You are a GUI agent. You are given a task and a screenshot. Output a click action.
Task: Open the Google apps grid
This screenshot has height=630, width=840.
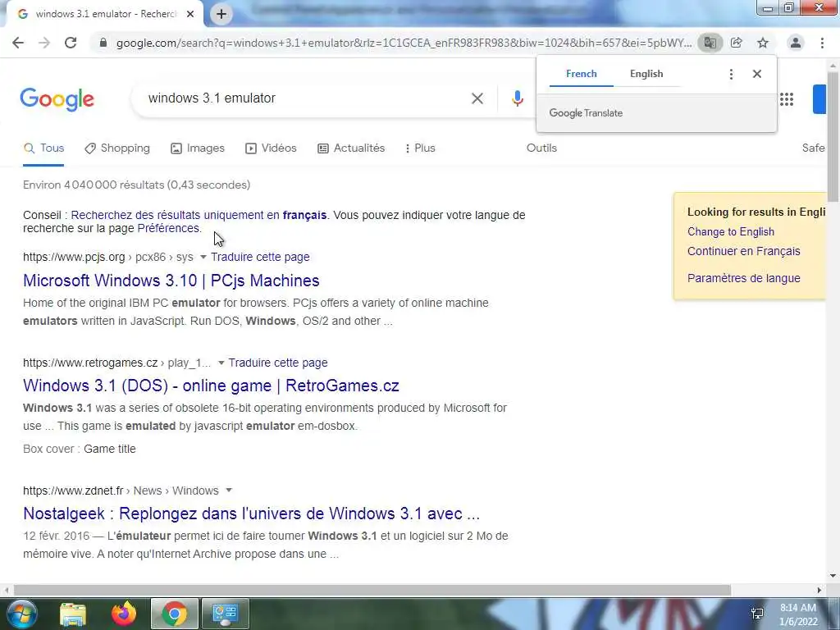(x=787, y=99)
